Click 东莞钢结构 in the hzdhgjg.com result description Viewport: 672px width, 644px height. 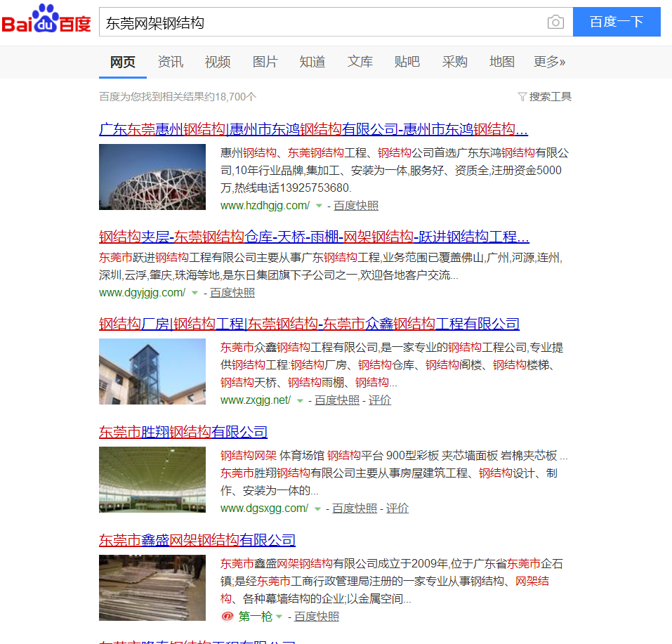(x=316, y=153)
